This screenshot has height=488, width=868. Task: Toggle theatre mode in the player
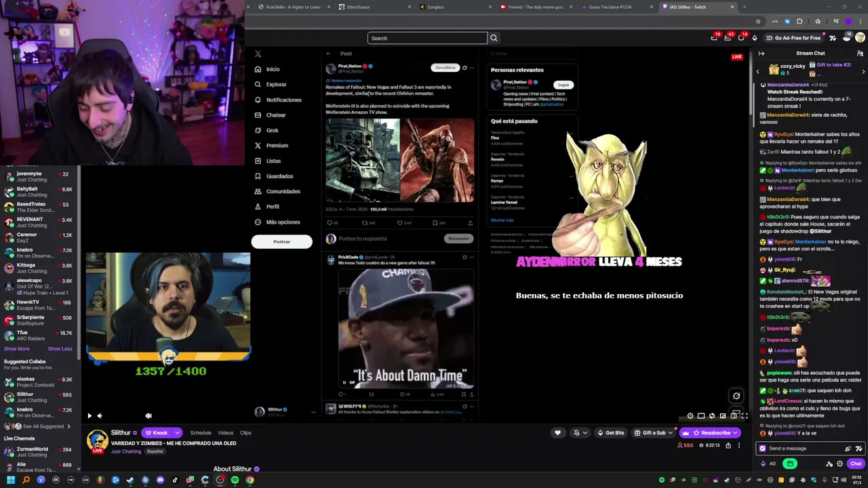[734, 415]
